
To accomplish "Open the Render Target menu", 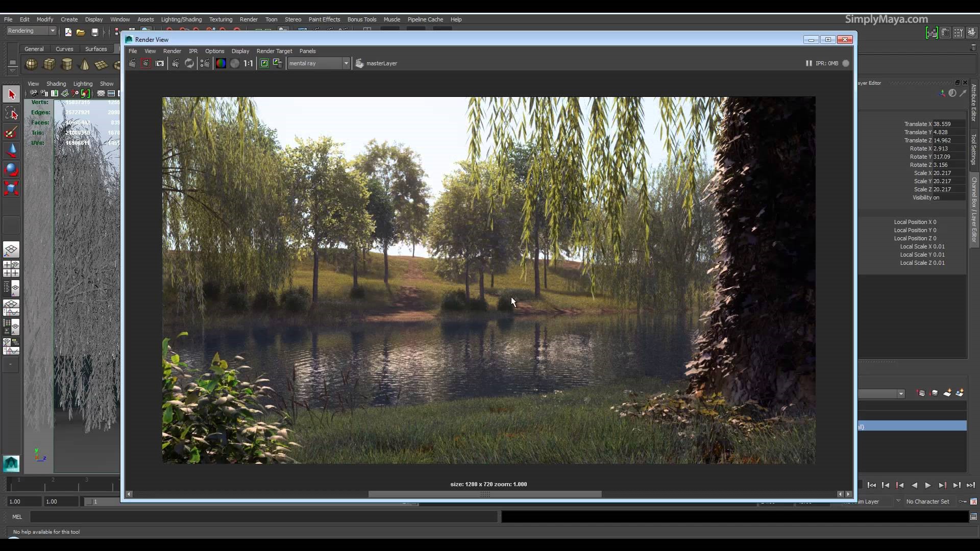I will pos(274,51).
